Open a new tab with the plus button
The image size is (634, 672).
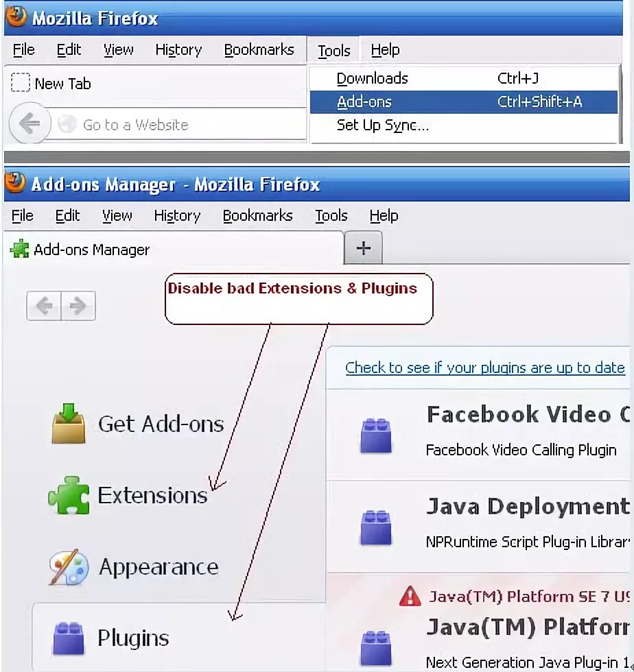pyautogui.click(x=364, y=248)
